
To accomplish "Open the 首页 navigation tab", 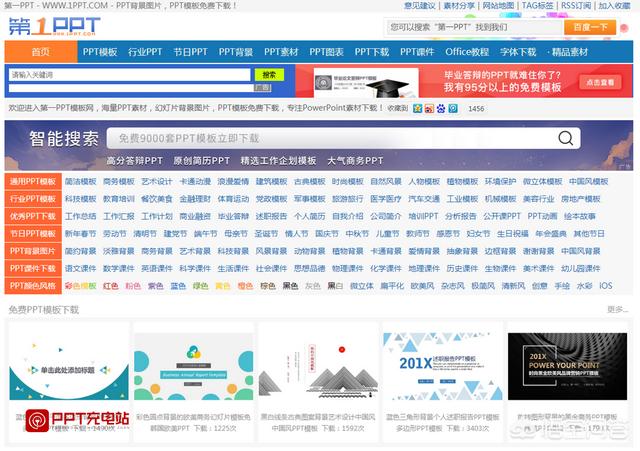I will (40, 52).
